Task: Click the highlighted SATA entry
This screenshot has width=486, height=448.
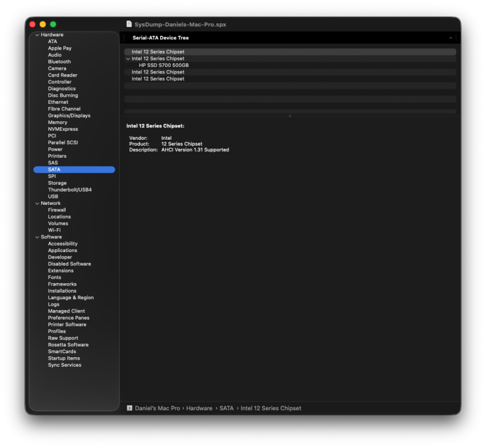Action: 74,170
